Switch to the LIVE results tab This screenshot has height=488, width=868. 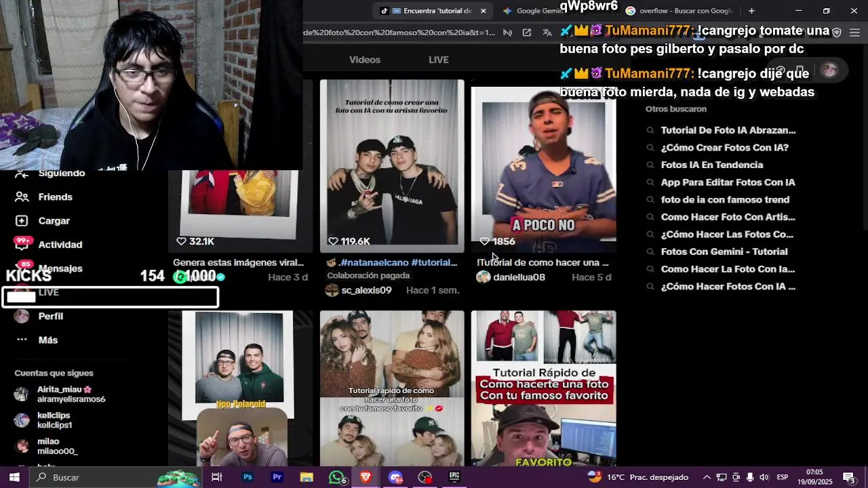coord(439,60)
